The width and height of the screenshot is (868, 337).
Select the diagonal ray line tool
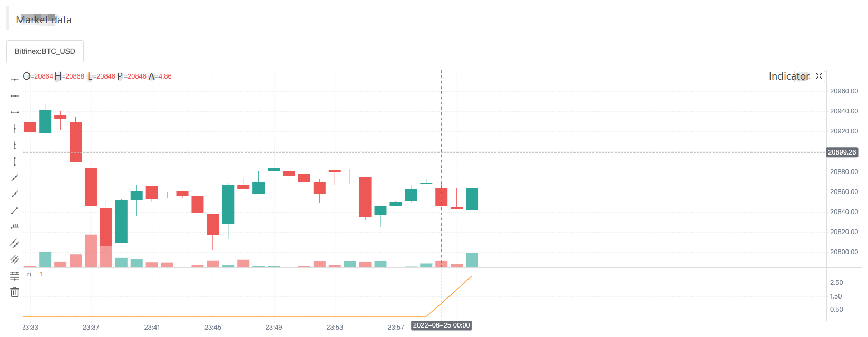[15, 194]
